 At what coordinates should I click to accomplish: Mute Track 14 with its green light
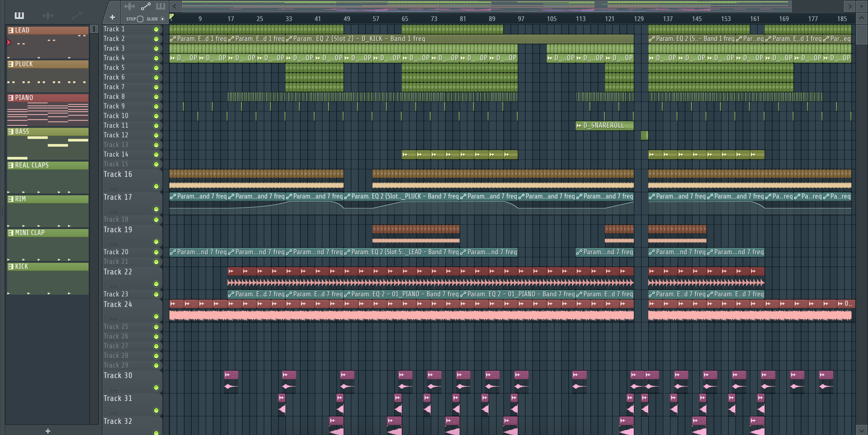(x=156, y=155)
